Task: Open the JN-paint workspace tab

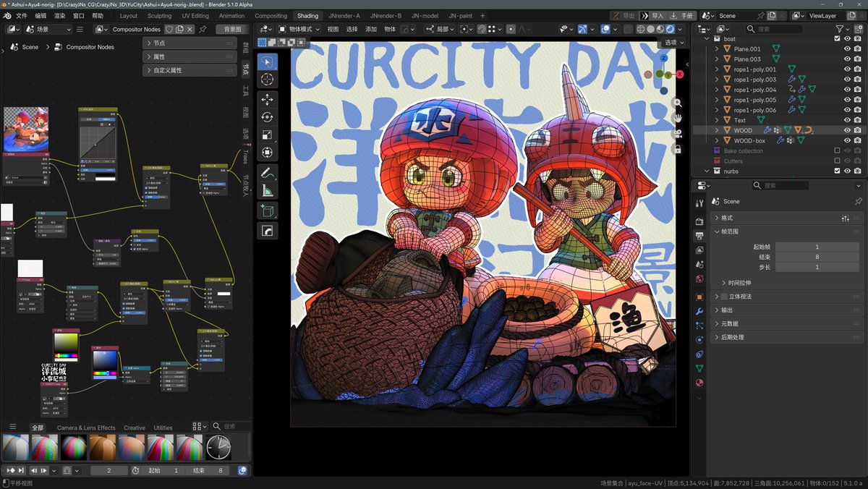Action: pyautogui.click(x=460, y=15)
